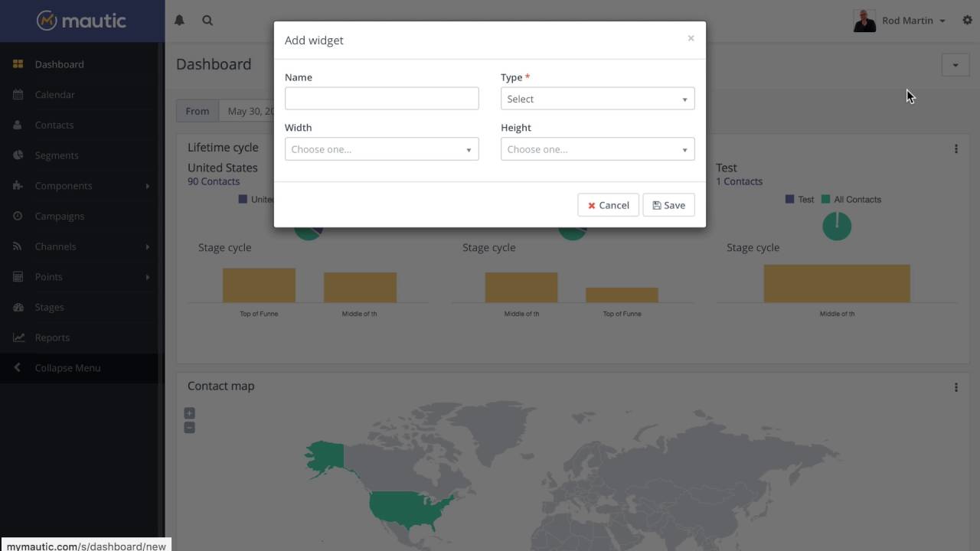The height and width of the screenshot is (551, 980).
Task: Expand the Channels submenu arrow
Action: [148, 246]
